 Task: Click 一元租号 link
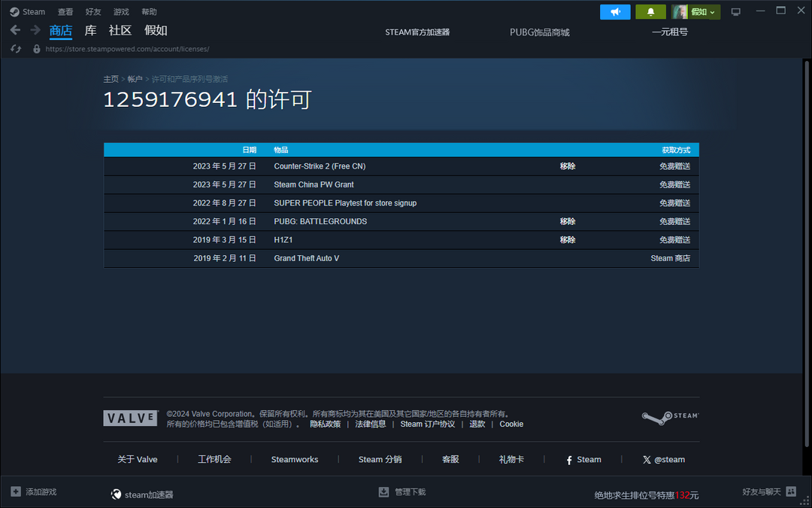pyautogui.click(x=670, y=32)
